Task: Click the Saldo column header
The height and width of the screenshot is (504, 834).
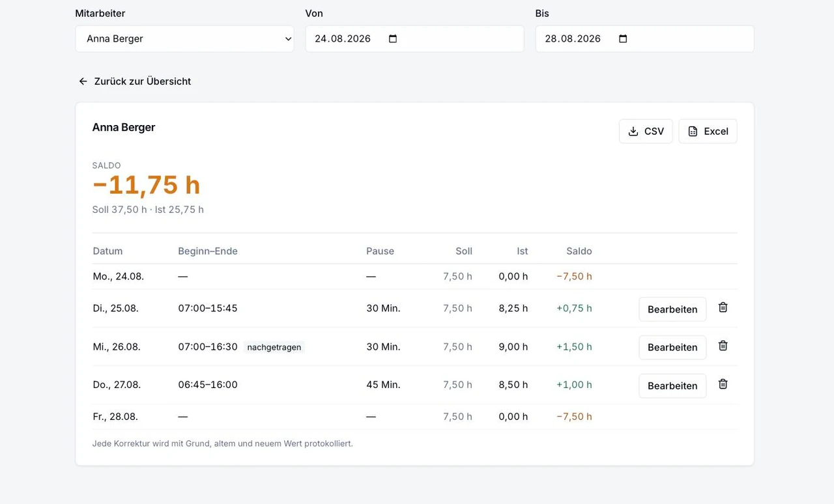Action: coord(579,251)
